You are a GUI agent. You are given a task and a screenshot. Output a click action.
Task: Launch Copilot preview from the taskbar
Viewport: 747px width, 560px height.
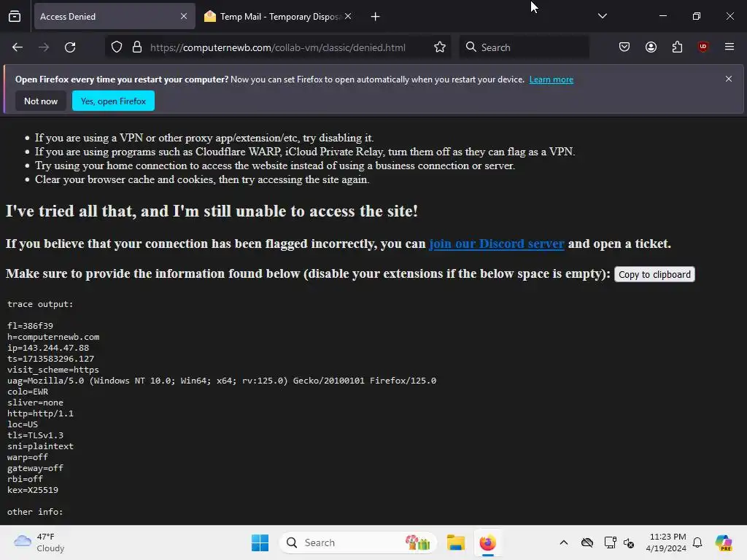[723, 542]
